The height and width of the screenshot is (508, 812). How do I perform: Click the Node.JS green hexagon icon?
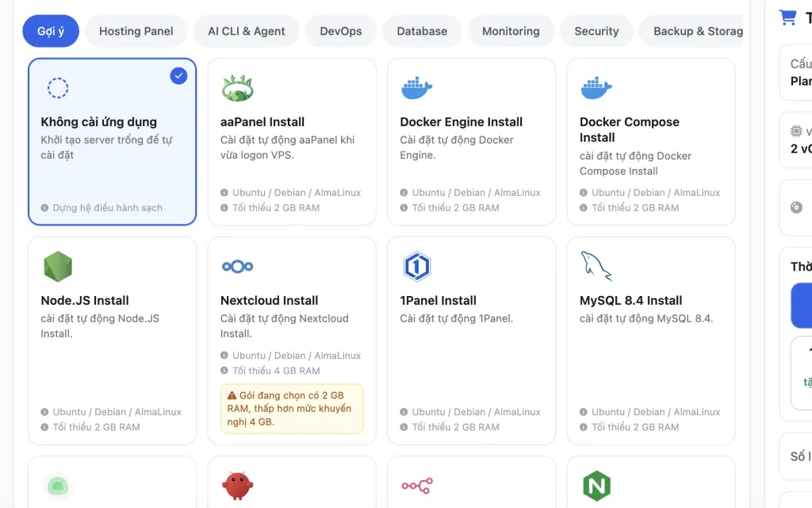[57, 267]
